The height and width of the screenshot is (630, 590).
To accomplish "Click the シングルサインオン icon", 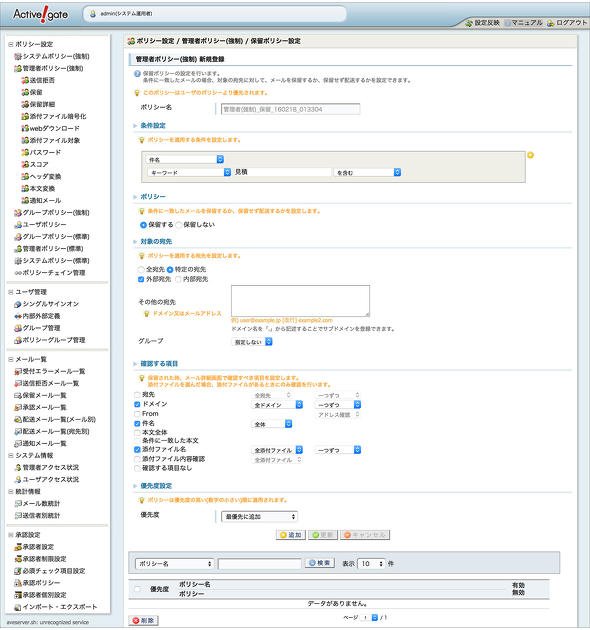I will [x=18, y=304].
